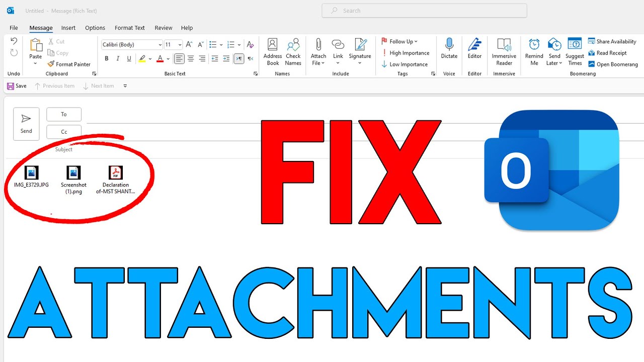The image size is (644, 362).
Task: Increase font size with the grow font icon
Action: click(189, 45)
